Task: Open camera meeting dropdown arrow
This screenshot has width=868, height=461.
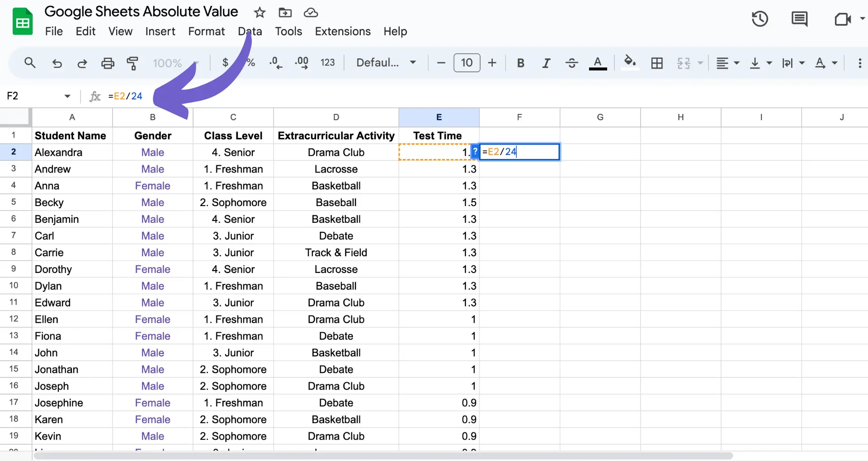Action: [x=862, y=19]
